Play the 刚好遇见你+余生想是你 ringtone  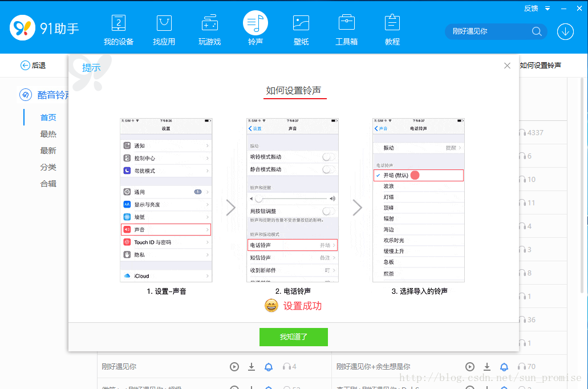click(470, 367)
